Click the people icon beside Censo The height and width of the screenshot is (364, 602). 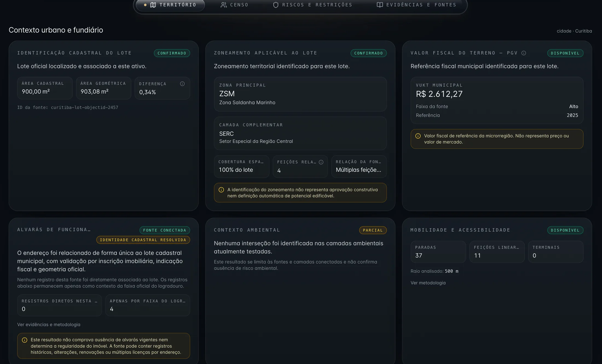coord(224,5)
